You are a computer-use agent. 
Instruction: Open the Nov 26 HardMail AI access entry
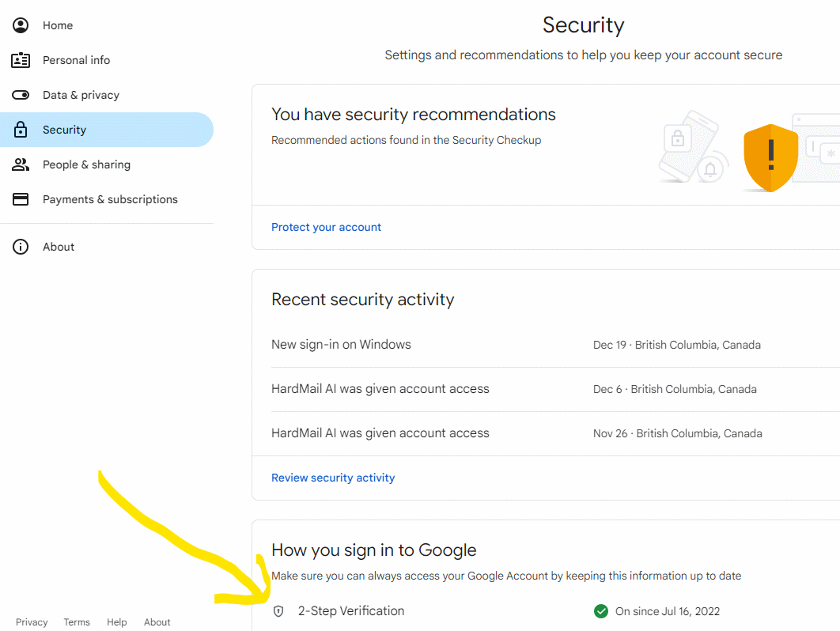click(380, 433)
